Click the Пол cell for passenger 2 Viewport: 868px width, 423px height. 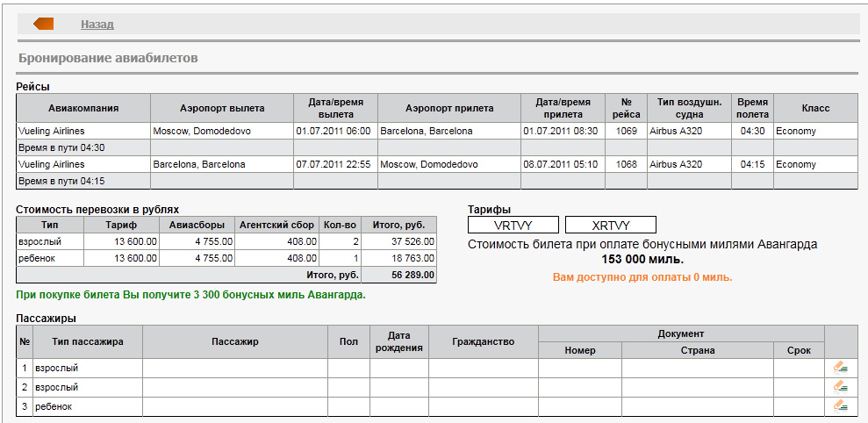coord(348,387)
